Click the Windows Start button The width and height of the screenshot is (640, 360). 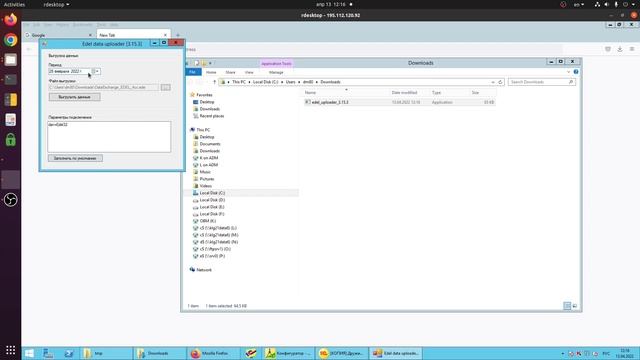click(29, 353)
